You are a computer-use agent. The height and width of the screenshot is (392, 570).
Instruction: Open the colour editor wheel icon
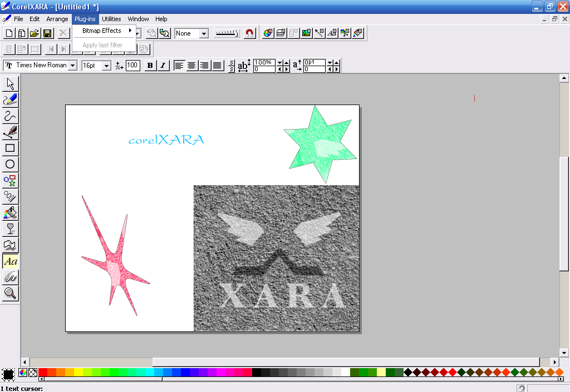click(x=22, y=373)
